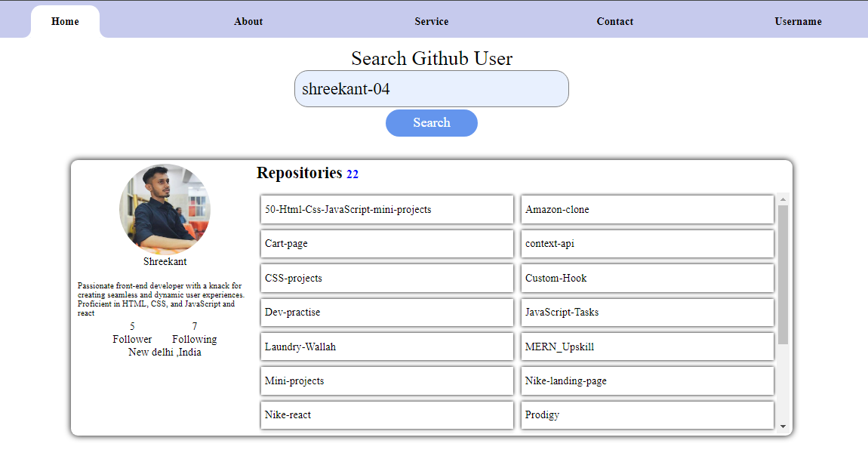This screenshot has width=868, height=459.
Task: Open the About page
Action: click(x=248, y=21)
